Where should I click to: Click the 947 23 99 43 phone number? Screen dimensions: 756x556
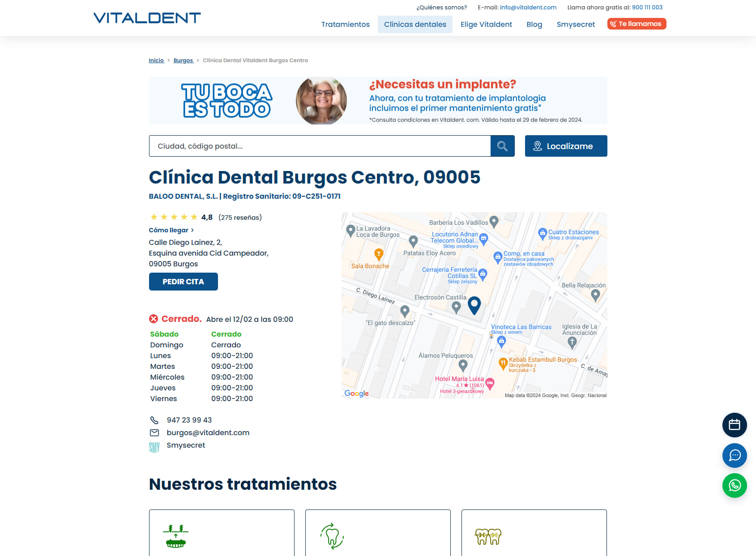pos(189,420)
